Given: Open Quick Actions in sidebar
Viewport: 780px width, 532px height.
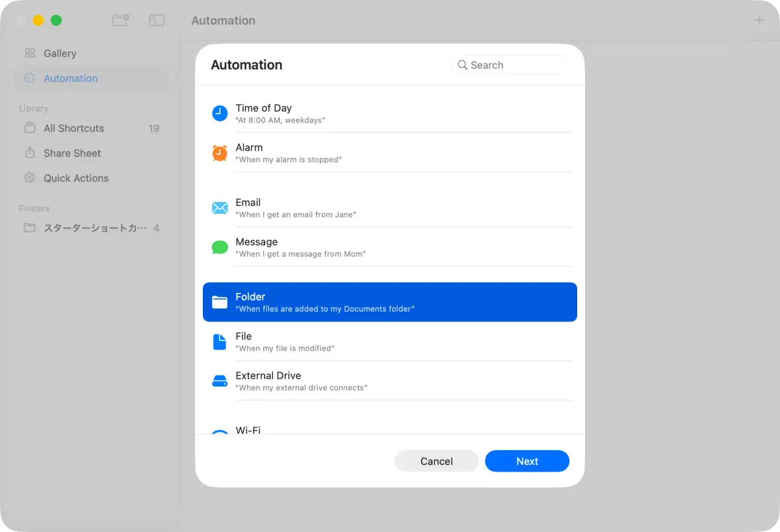Looking at the screenshot, I should tap(76, 178).
